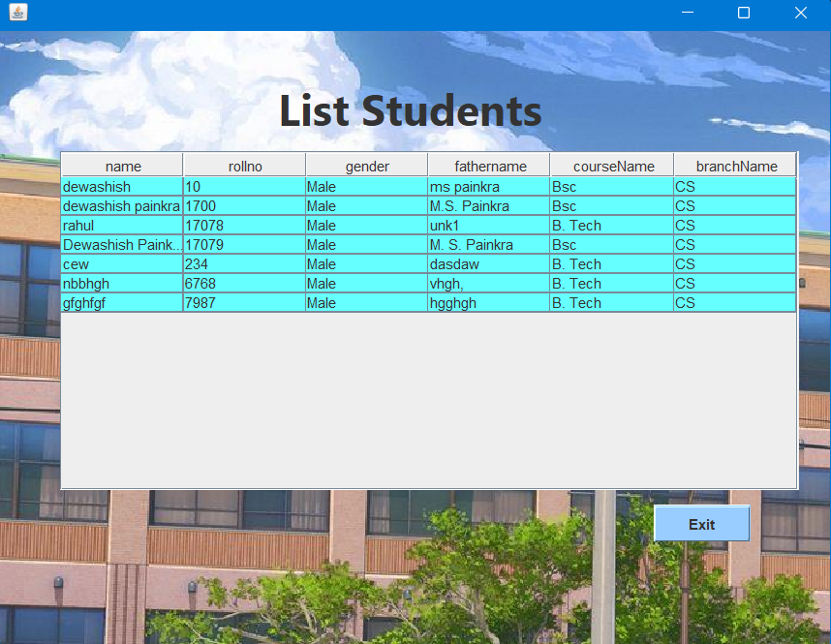Image resolution: width=831 pixels, height=644 pixels.
Task: Click the maximize button in titlebar
Action: 743,13
